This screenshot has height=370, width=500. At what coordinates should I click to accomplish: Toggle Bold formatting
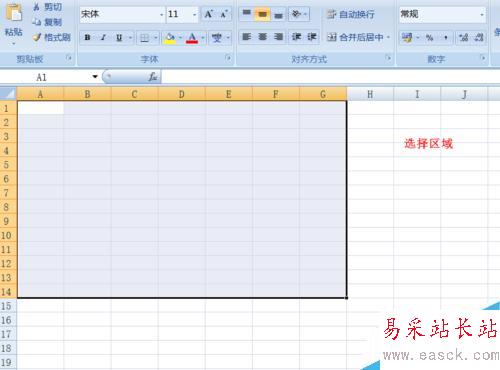(x=87, y=37)
